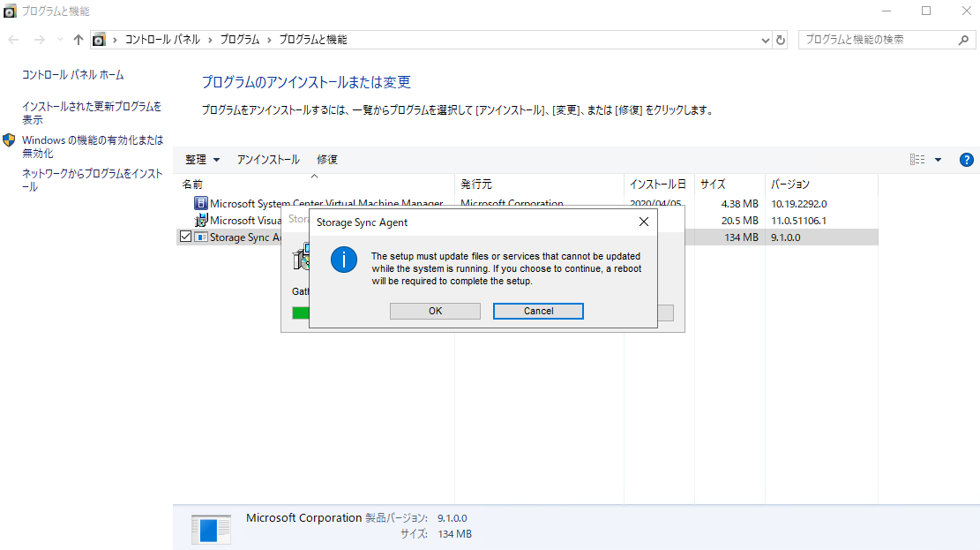
Task: Click the プログラムと機能の検索 search box
Action: click(879, 40)
